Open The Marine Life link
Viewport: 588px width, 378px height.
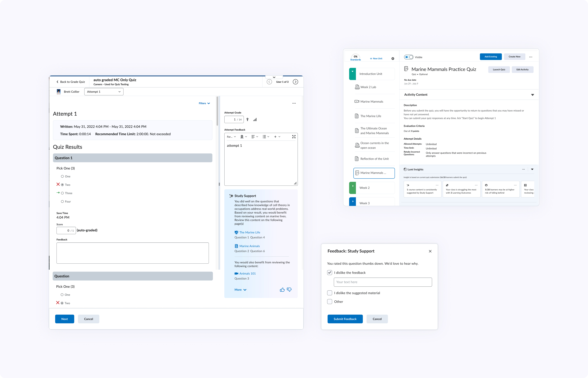[249, 232]
